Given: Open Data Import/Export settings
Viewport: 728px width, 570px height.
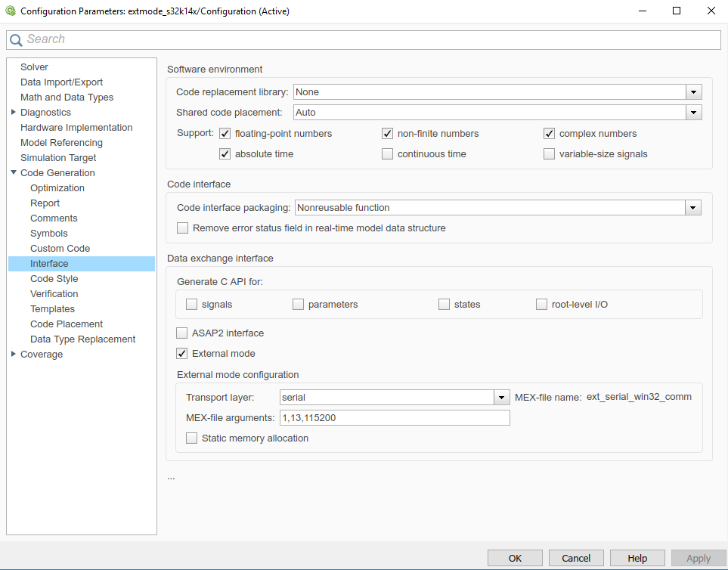Looking at the screenshot, I should click(61, 82).
